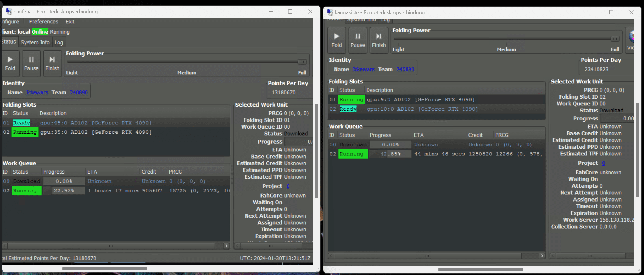The image size is (644, 275).
Task: Open Preferences menu in haufen2 window
Action: pyautogui.click(x=44, y=22)
